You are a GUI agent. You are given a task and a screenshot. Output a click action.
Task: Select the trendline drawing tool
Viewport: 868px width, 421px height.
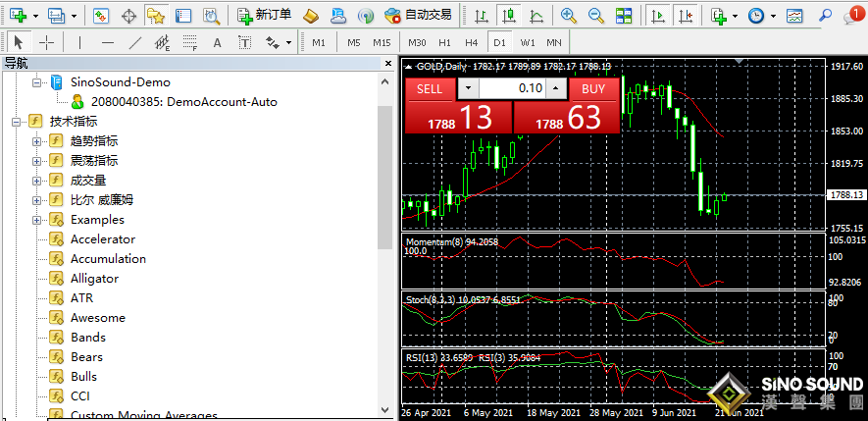[135, 42]
